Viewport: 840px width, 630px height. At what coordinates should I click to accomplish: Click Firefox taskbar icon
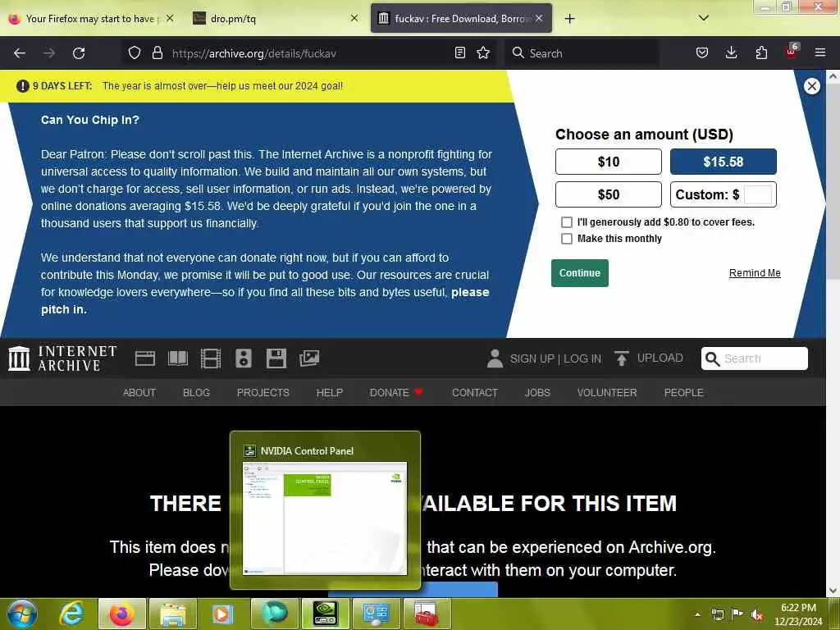coord(121,614)
